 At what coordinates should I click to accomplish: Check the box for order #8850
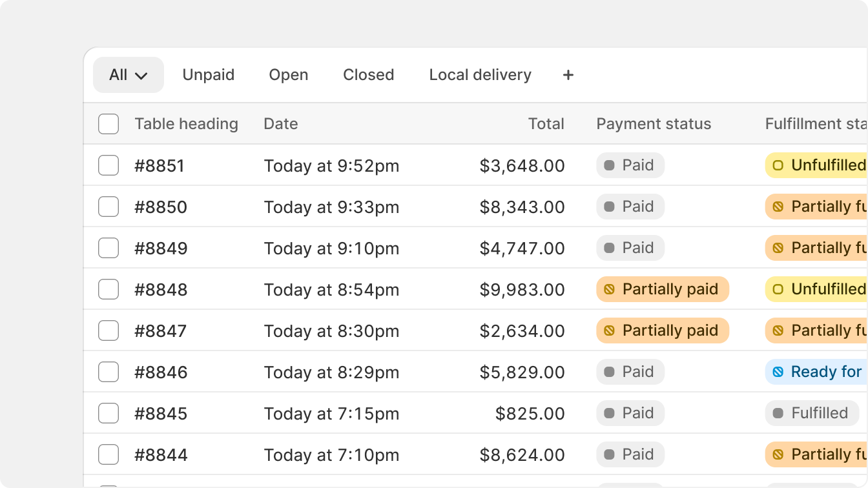(x=108, y=207)
